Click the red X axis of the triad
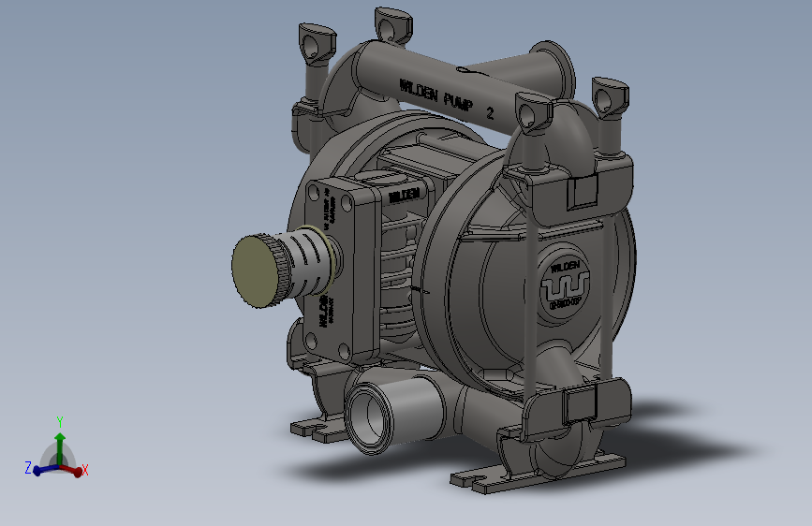Screen dimensions: 812x526 point(73,470)
